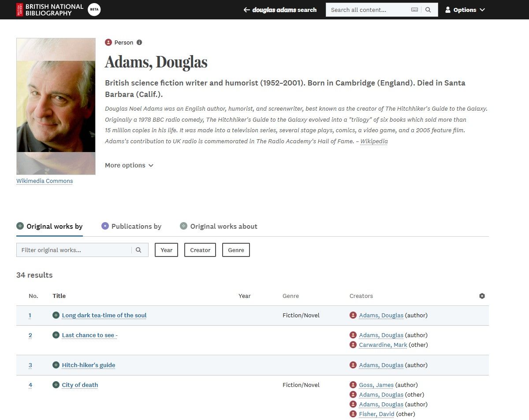Image resolution: width=529 pixels, height=420 pixels.
Task: Click the Person info icon next to the badge
Action: point(139,42)
